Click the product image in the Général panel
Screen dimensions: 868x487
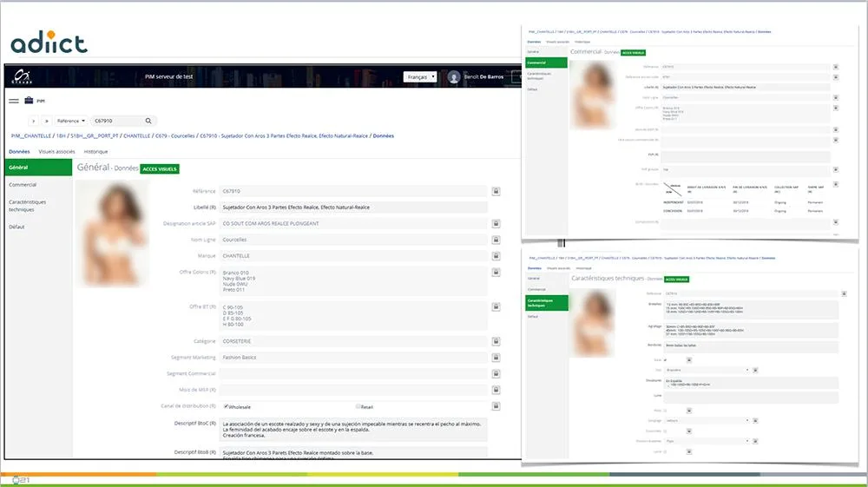tap(114, 234)
